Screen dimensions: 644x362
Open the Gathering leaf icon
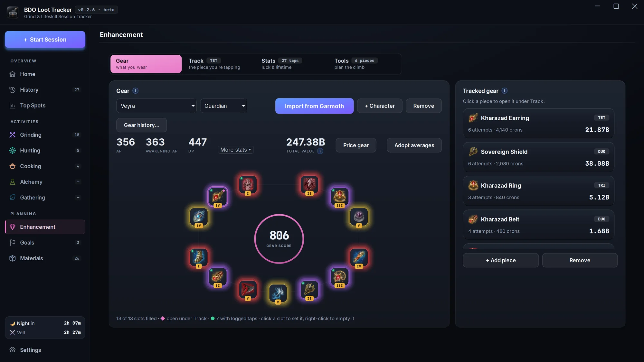(13, 198)
